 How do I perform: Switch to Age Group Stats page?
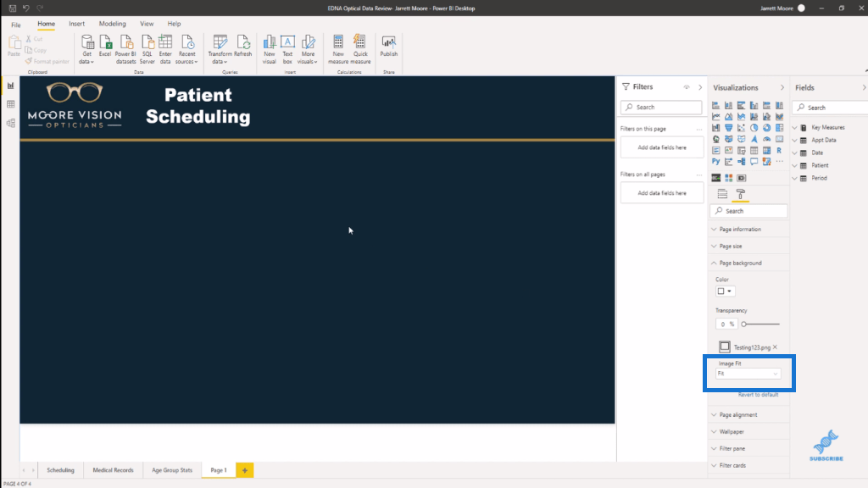[172, 470]
